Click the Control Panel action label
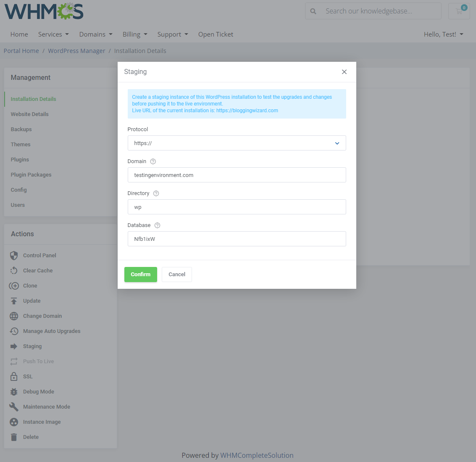The image size is (476, 462). click(40, 256)
